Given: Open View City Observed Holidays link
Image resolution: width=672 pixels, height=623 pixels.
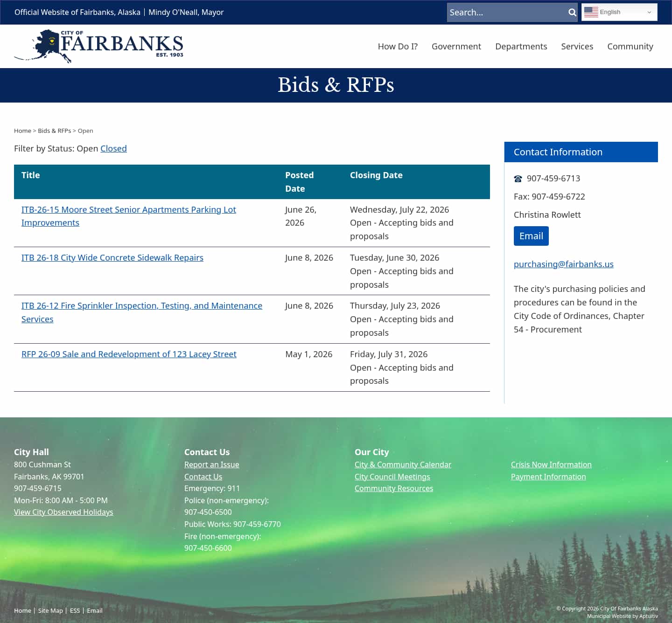Looking at the screenshot, I should point(63,512).
